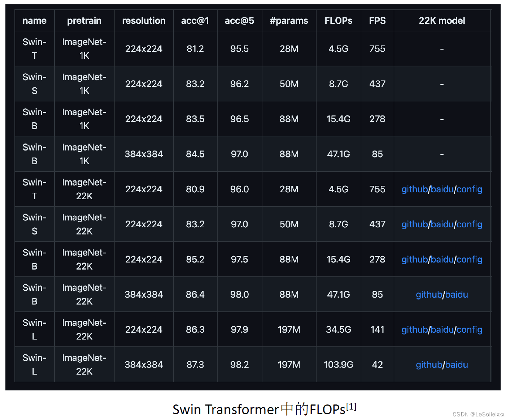510x420 pixels.
Task: Select the acc@1 value 84.5
Action: tap(195, 154)
